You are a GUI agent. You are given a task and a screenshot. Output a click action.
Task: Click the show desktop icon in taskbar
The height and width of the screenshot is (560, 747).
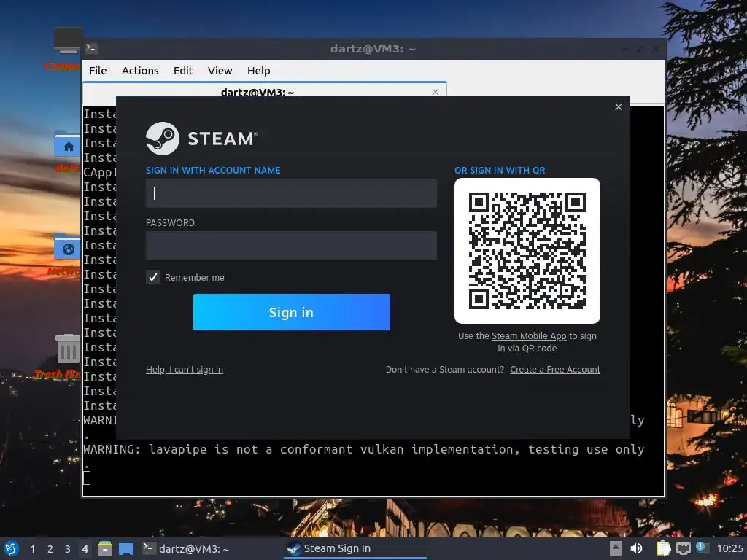coord(125,549)
